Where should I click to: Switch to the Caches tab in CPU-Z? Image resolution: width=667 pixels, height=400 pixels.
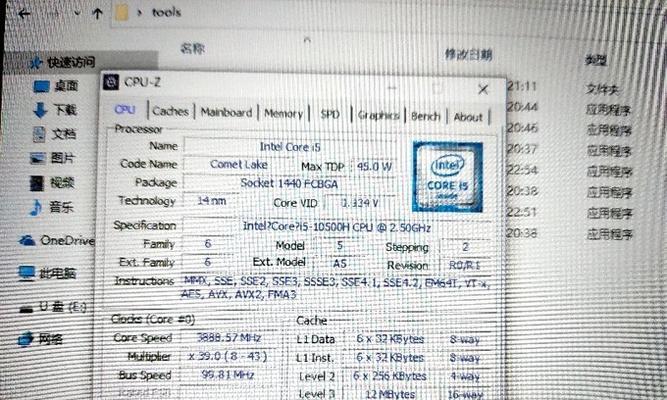170,111
